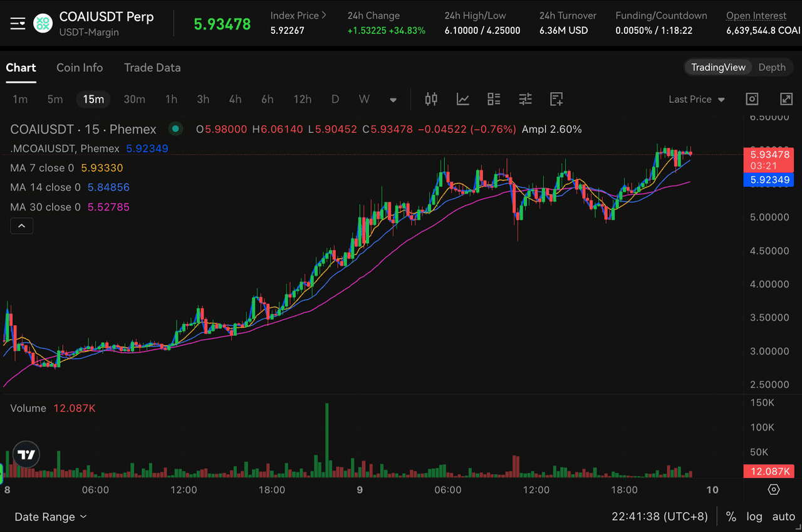The height and width of the screenshot is (532, 802).
Task: Select the 1h timeframe
Action: [171, 99]
